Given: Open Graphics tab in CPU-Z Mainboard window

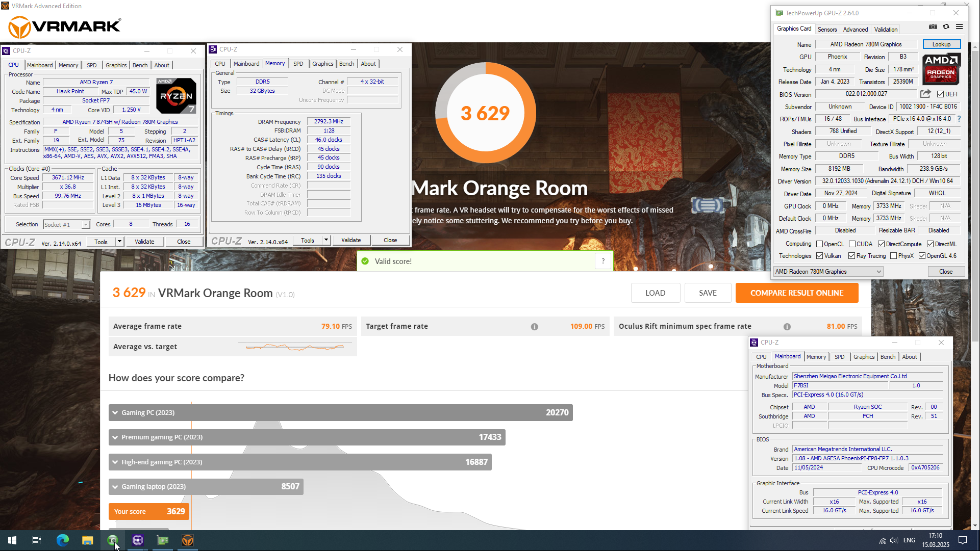Looking at the screenshot, I should (864, 357).
